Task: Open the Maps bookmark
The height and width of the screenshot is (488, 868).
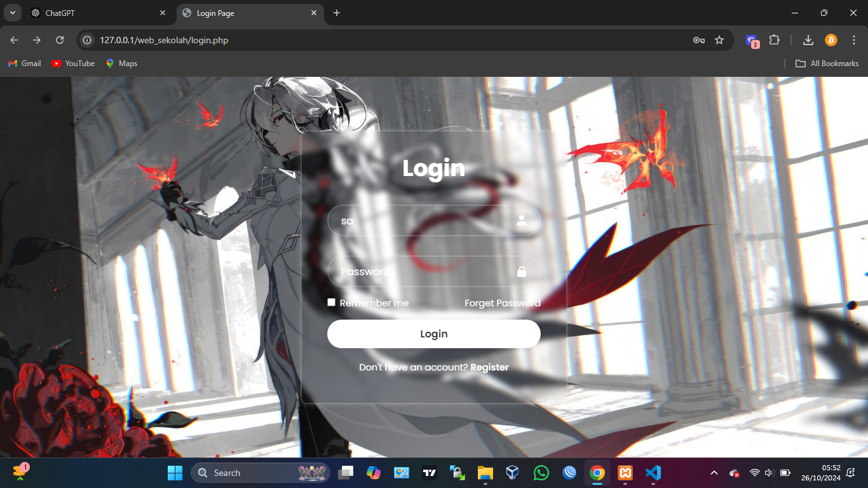Action: click(x=121, y=64)
